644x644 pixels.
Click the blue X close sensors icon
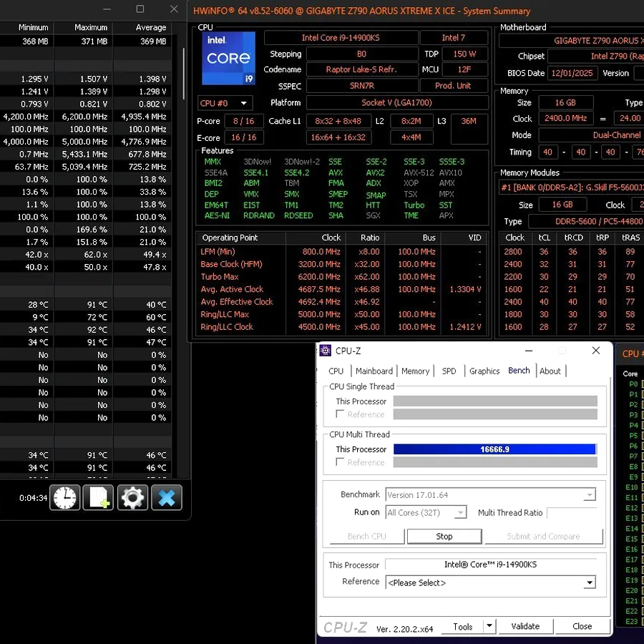pyautogui.click(x=166, y=497)
